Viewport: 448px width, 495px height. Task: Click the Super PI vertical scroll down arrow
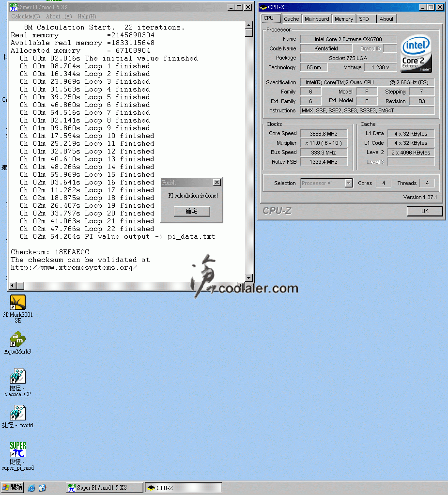point(249,278)
